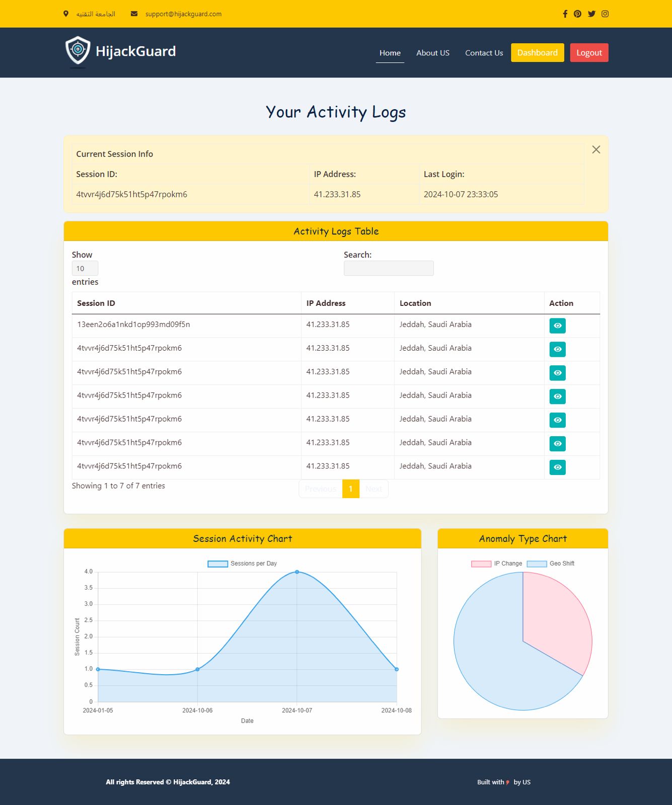The image size is (672, 805).
Task: Open Contact Us navigation link
Action: pos(484,53)
